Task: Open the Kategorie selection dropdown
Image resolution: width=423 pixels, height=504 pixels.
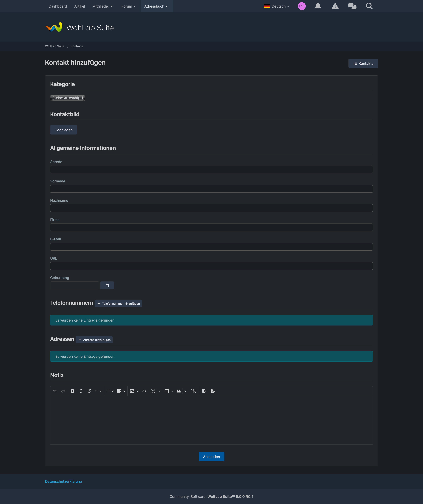Action: pos(67,98)
